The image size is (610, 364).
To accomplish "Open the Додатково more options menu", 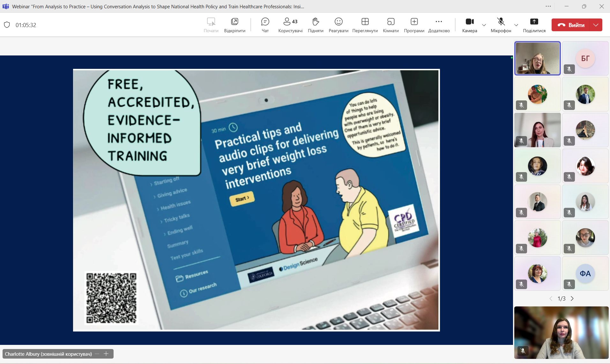I will coord(439,25).
